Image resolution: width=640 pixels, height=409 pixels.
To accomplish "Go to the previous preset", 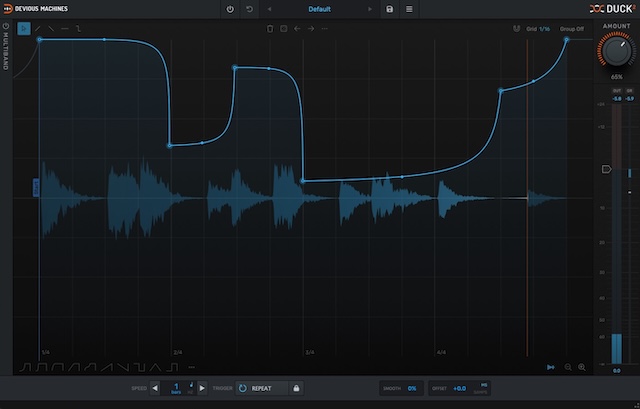I will tap(271, 9).
